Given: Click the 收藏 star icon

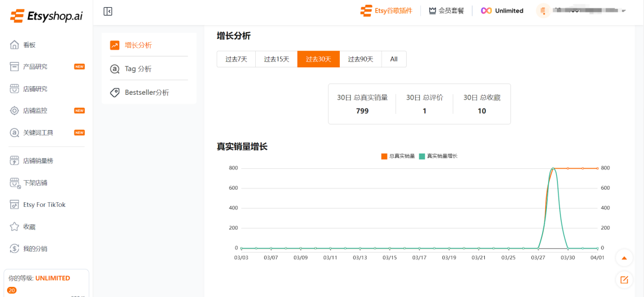Looking at the screenshot, I should pos(14,227).
